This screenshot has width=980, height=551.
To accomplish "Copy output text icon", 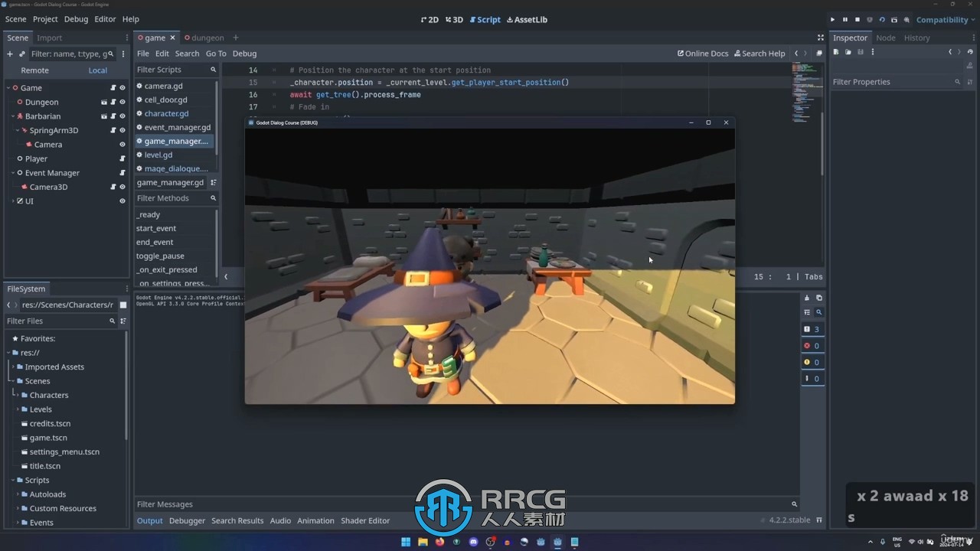I will pos(818,298).
